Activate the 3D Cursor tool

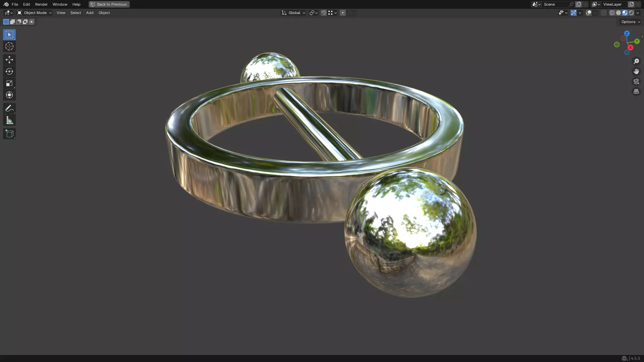tap(9, 46)
